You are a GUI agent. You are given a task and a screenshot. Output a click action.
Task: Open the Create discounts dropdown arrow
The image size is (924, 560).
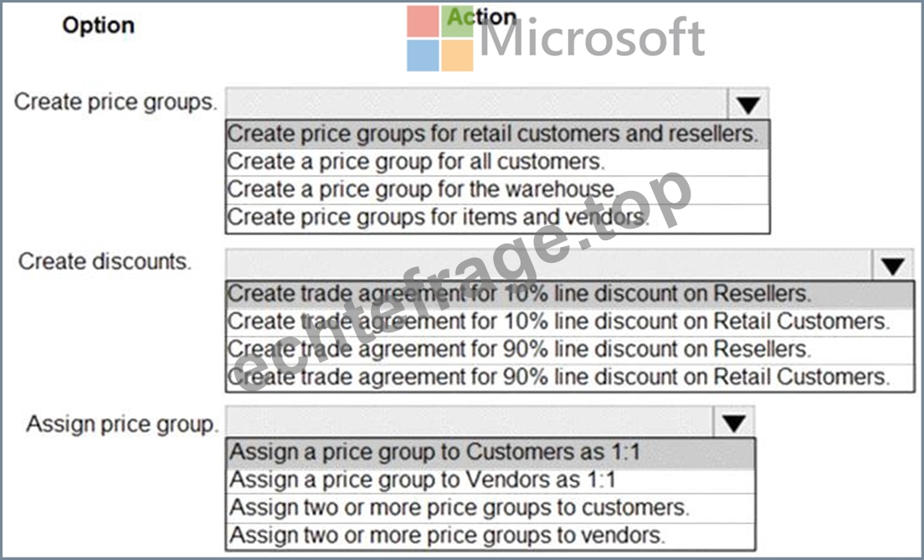pyautogui.click(x=893, y=265)
